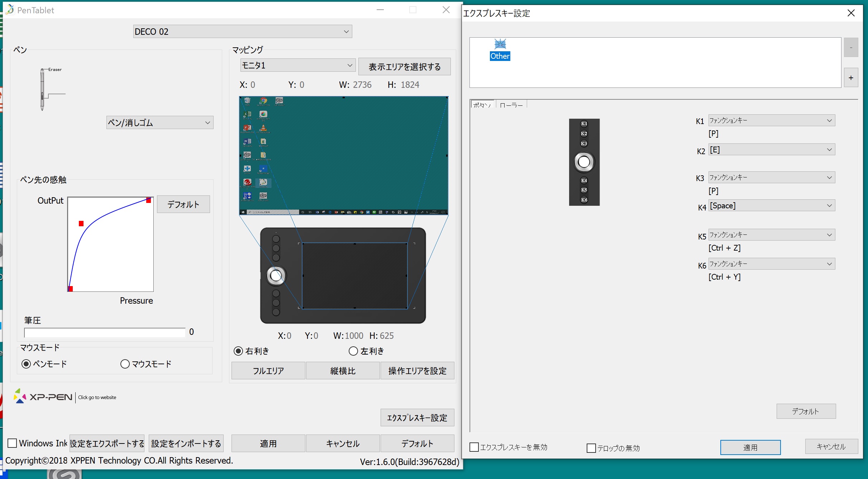Add application with the plus button
This screenshot has width=868, height=479.
pyautogui.click(x=851, y=77)
